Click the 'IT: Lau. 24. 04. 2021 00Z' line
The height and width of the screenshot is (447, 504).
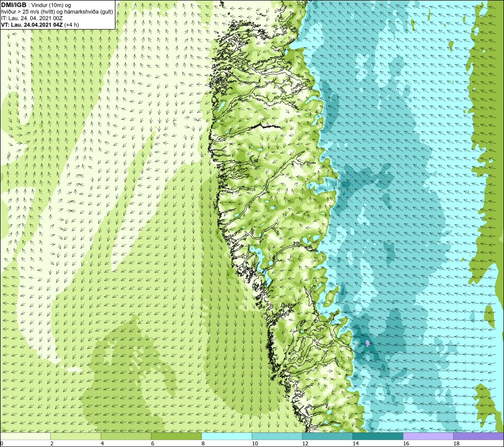[x=32, y=18]
